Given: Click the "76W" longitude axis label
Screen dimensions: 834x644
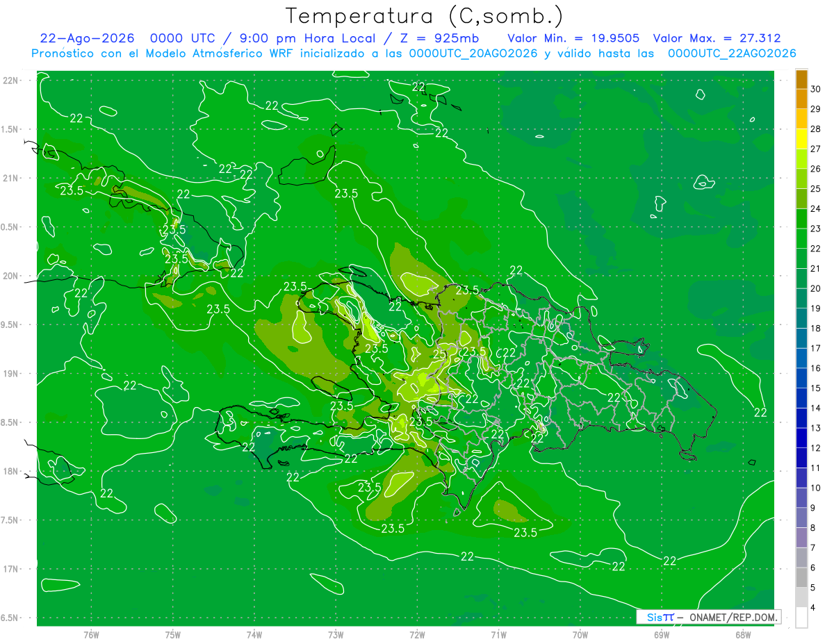Looking at the screenshot, I should pyautogui.click(x=91, y=634).
